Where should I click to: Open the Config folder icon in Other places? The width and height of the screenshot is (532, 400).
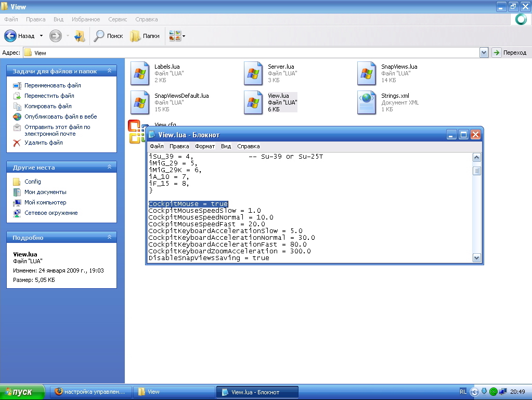coord(17,182)
